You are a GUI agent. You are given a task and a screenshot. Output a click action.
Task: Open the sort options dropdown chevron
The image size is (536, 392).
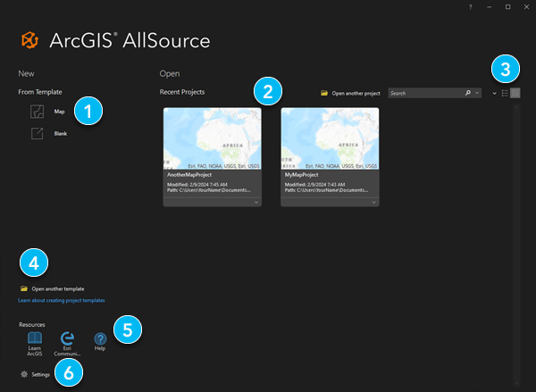(x=494, y=93)
